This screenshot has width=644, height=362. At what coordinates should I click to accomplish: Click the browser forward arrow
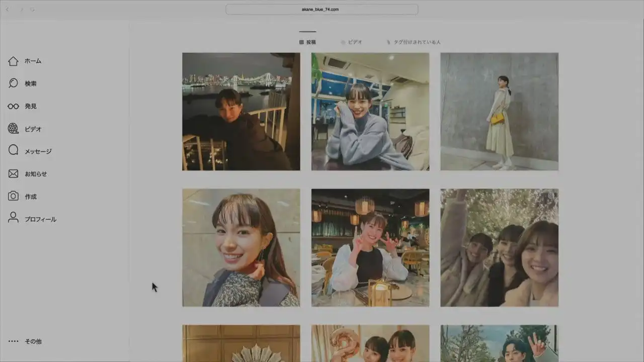tap(21, 10)
